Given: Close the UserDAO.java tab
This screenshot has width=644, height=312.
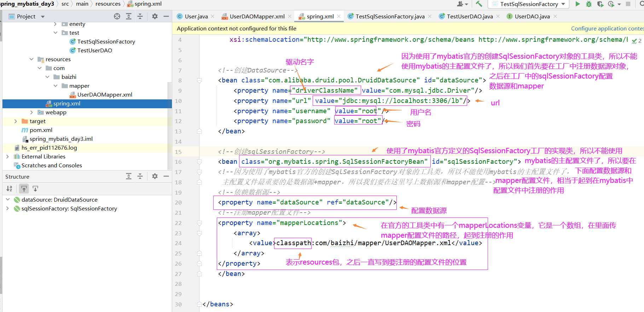Looking at the screenshot, I should pyautogui.click(x=555, y=16).
